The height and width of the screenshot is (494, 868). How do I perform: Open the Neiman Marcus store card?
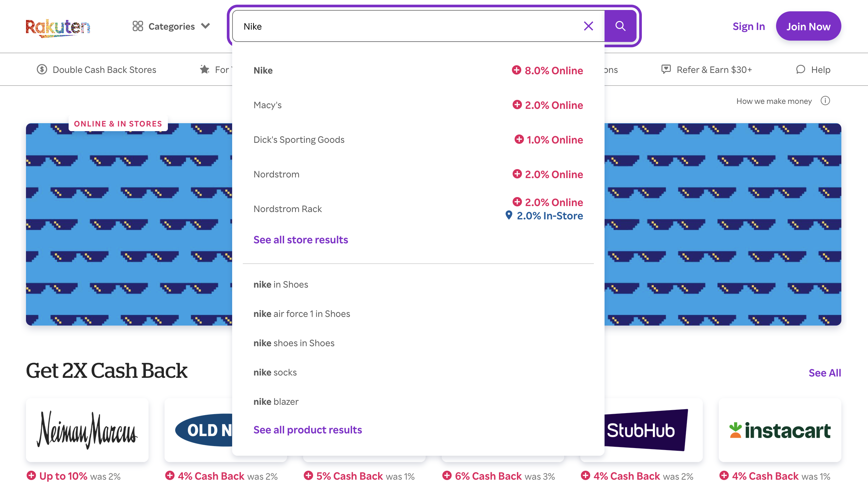pyautogui.click(x=87, y=430)
